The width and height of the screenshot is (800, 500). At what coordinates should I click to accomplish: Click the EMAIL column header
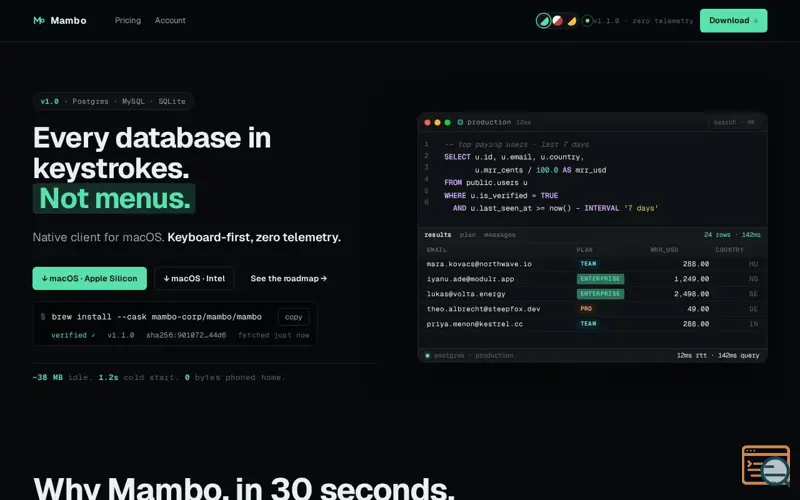pos(437,249)
